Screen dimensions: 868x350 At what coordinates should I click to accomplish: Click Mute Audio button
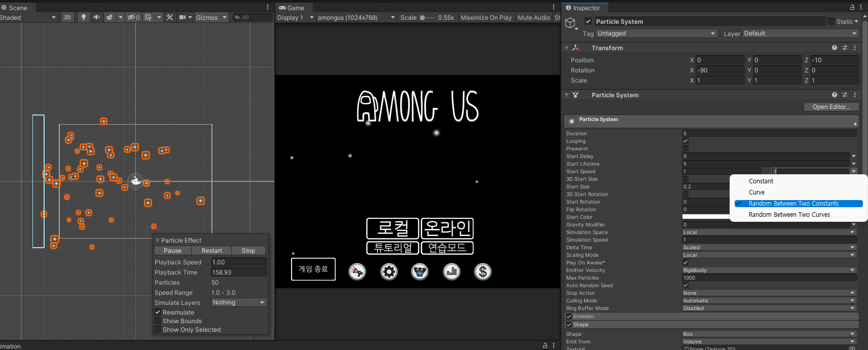pos(533,17)
